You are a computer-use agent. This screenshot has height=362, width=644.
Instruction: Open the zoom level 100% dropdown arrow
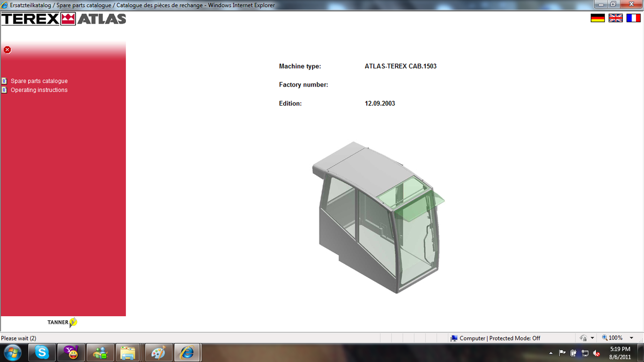click(631, 338)
